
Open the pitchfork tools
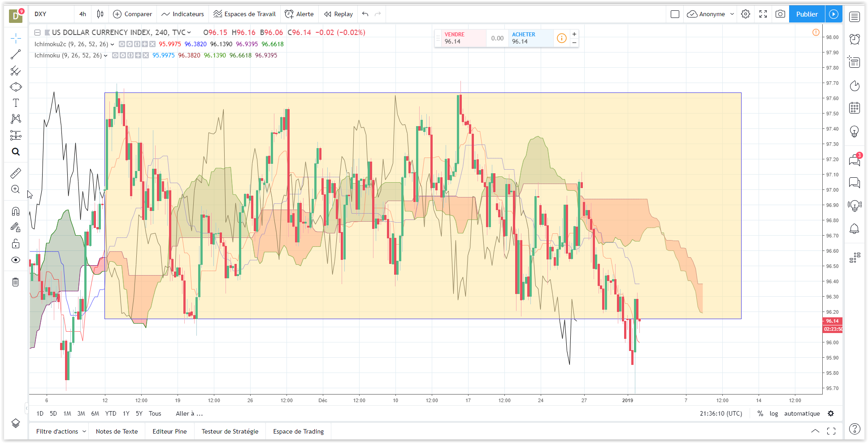[16, 70]
